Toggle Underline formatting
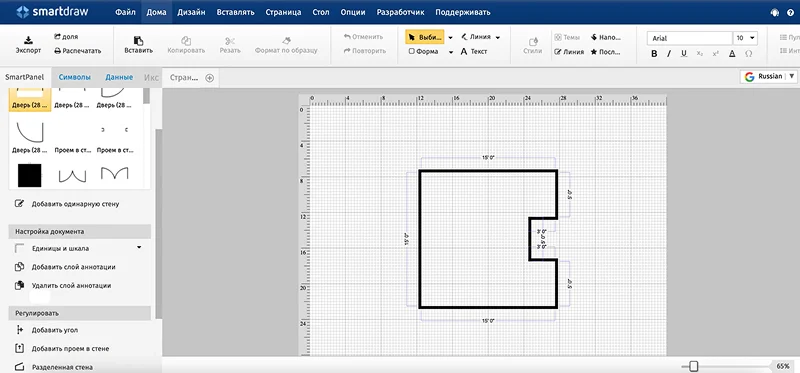 tap(684, 54)
